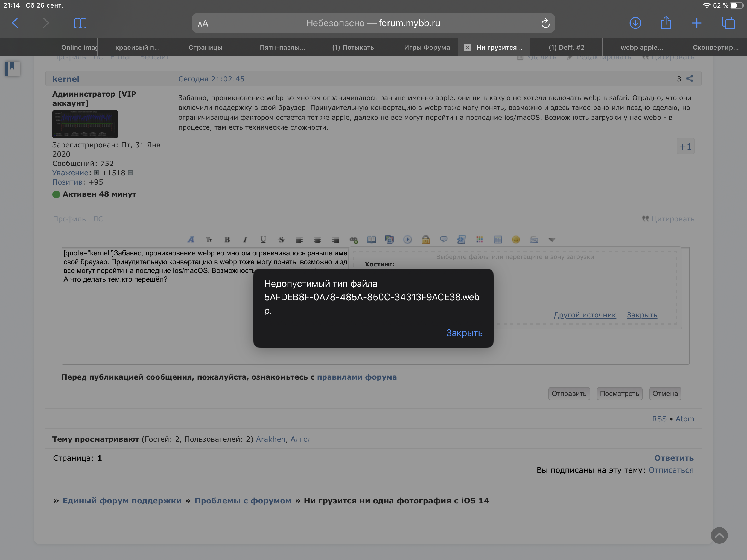Expand the extra formatting tools dropdown
This screenshot has width=747, height=560.
click(x=552, y=240)
